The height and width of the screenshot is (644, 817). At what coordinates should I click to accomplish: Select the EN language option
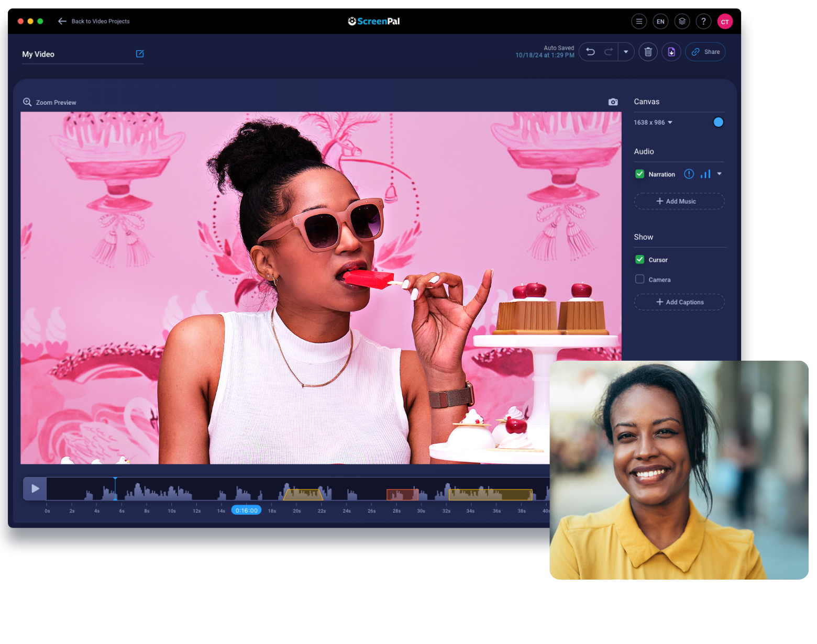(x=660, y=21)
